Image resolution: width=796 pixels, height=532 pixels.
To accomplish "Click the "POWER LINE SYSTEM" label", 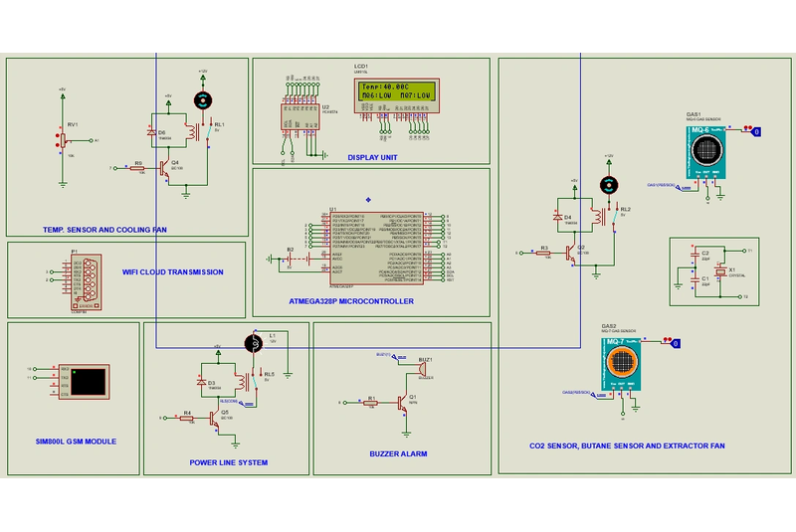I will coord(229,462).
